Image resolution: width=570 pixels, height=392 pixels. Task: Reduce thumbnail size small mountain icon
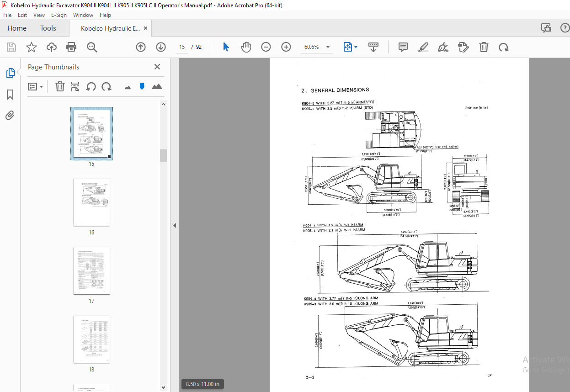[128, 87]
